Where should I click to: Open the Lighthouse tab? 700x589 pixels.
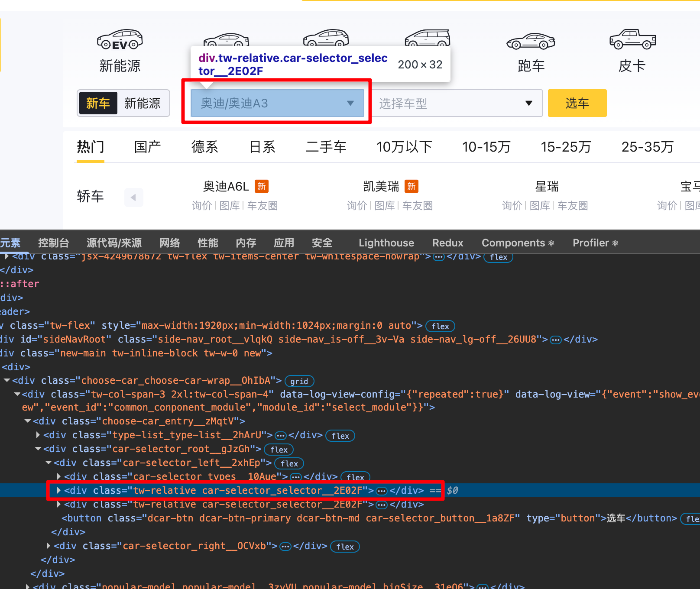click(386, 243)
